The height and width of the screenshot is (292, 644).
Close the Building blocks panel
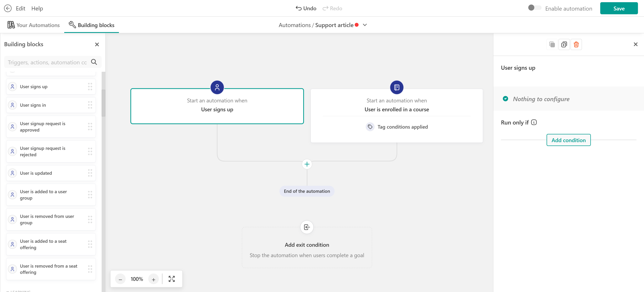coord(97,44)
